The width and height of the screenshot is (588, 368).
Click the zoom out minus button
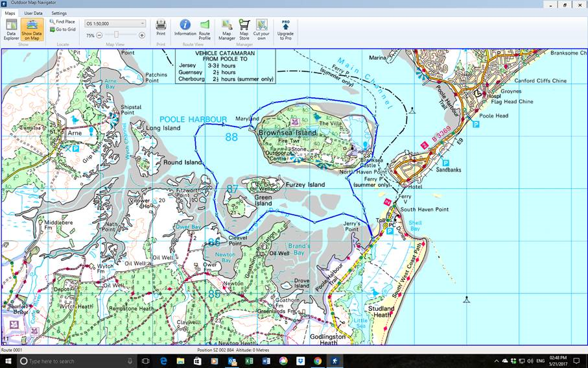pyautogui.click(x=99, y=35)
